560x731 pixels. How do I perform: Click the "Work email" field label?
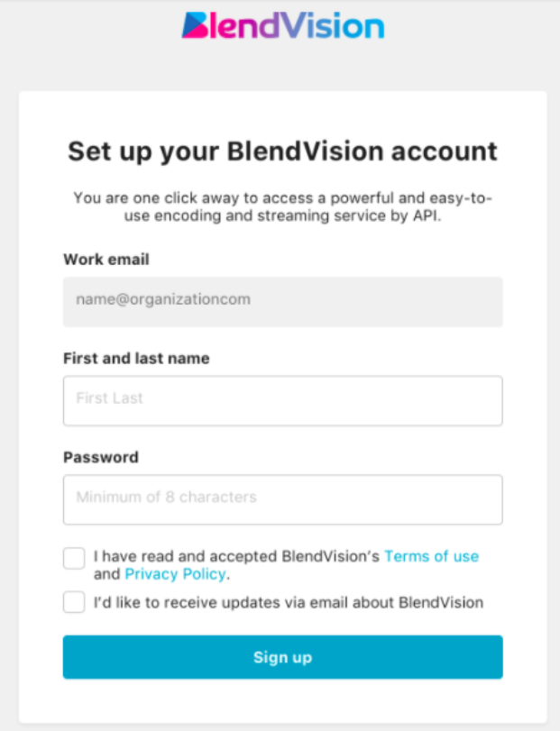tap(106, 260)
